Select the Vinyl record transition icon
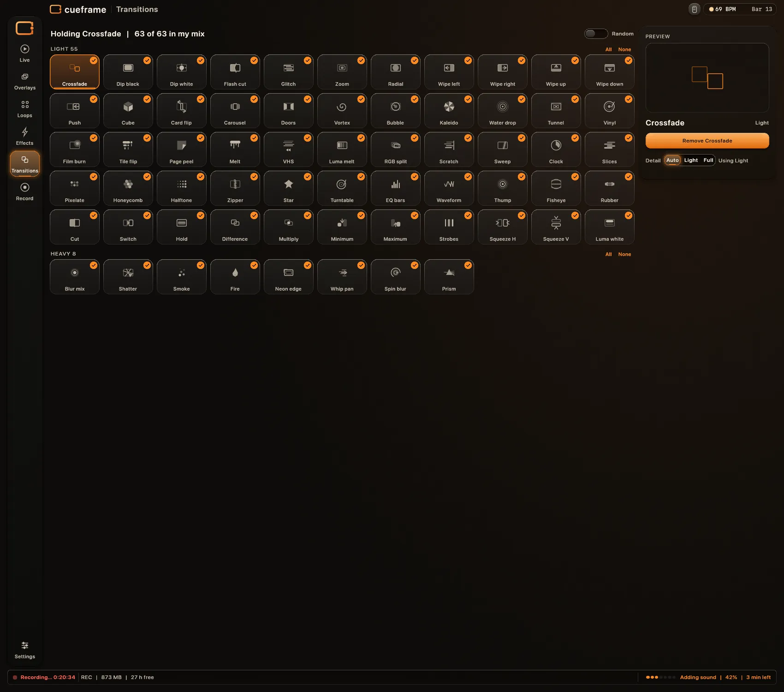 (x=609, y=107)
